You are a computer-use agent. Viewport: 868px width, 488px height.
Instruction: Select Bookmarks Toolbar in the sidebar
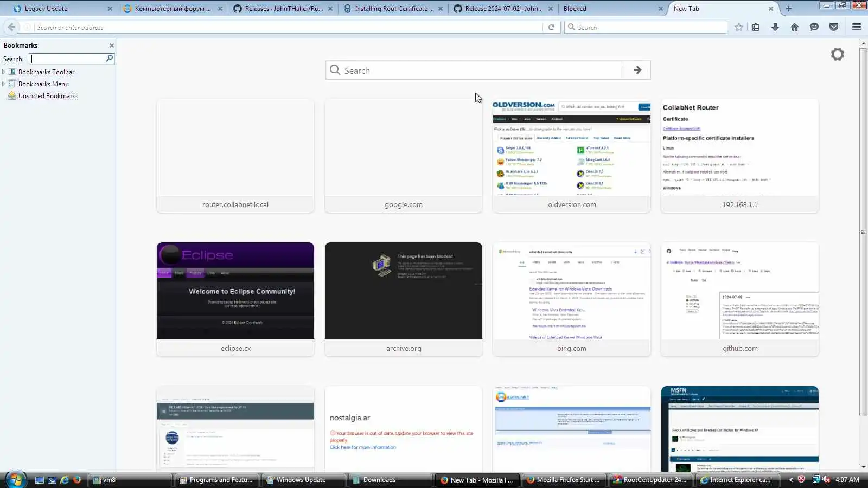coord(46,72)
